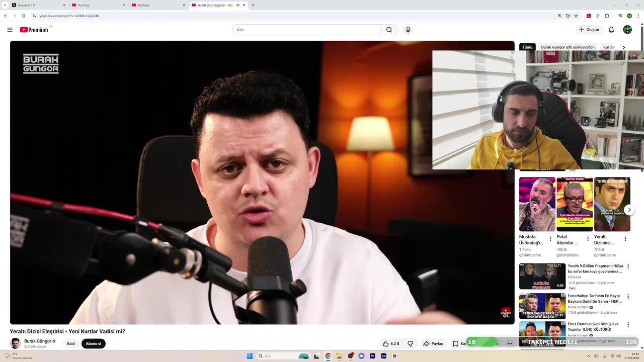Show hidden system tray icons
The height and width of the screenshot is (362, 644).
click(x=588, y=356)
